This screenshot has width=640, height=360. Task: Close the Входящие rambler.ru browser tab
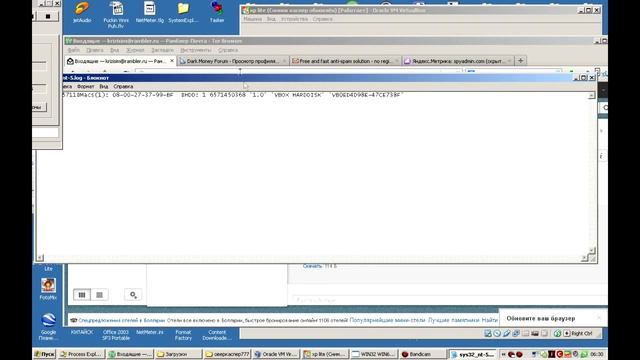[172, 61]
